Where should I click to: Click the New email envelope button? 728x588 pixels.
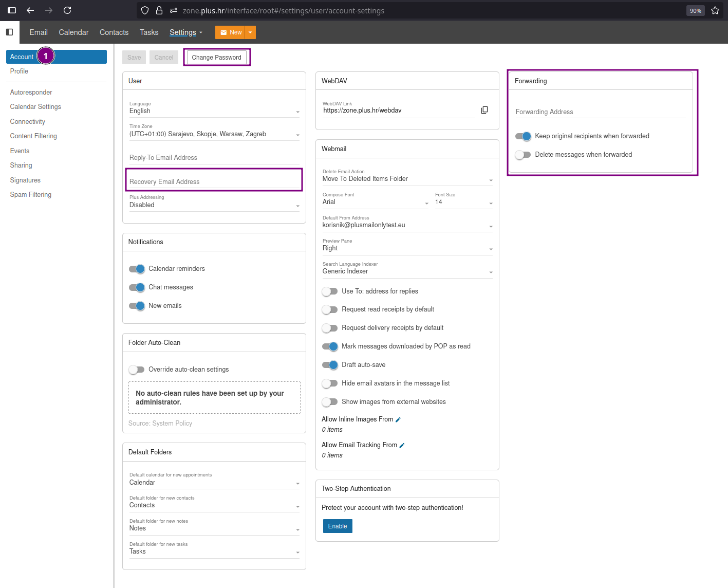(x=230, y=32)
